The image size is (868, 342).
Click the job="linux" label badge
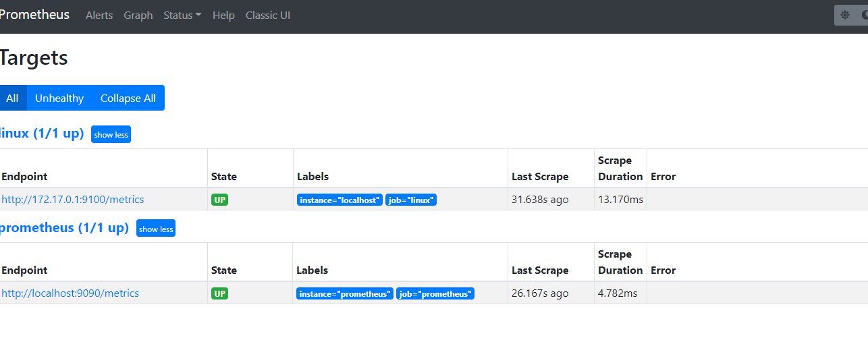pyautogui.click(x=411, y=200)
